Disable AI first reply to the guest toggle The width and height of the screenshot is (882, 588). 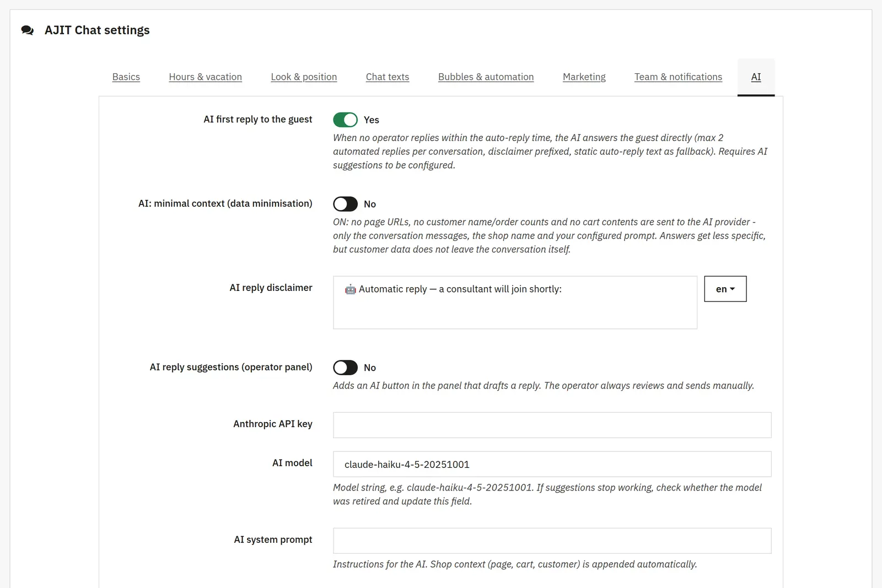tap(345, 120)
